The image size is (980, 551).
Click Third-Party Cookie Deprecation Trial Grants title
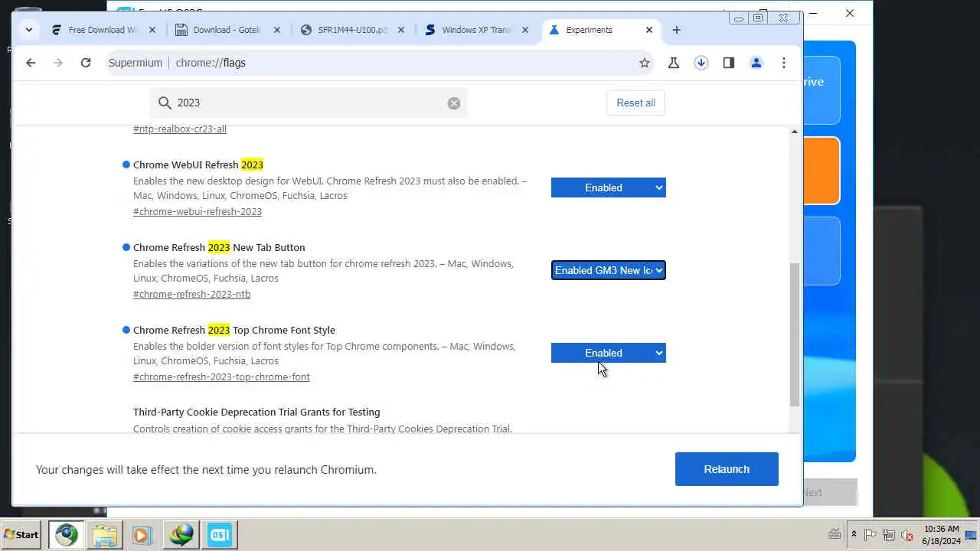pos(256,412)
